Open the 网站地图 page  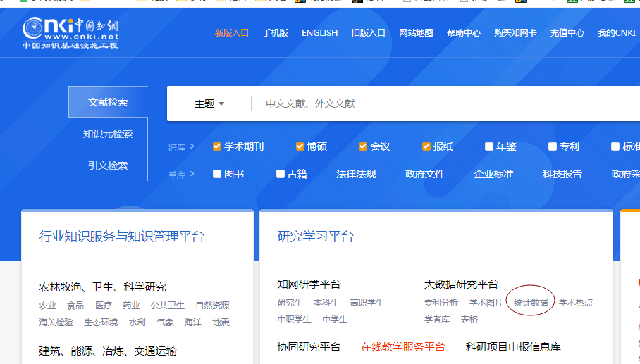point(416,33)
